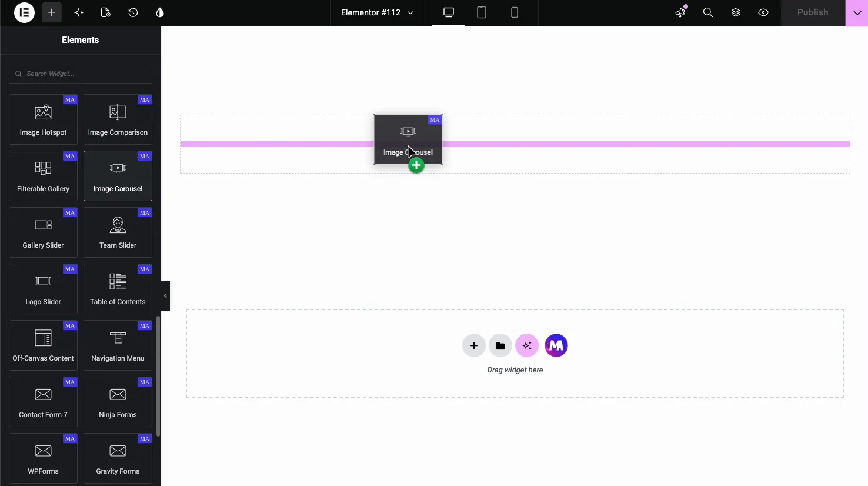Select the Team Slider widget
This screenshot has height=486, width=868.
118,232
